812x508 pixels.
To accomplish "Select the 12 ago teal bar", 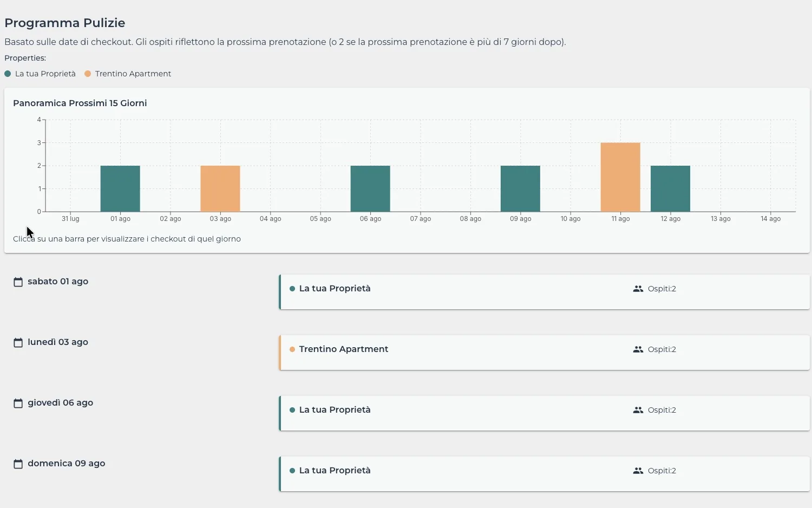I will pos(670,188).
